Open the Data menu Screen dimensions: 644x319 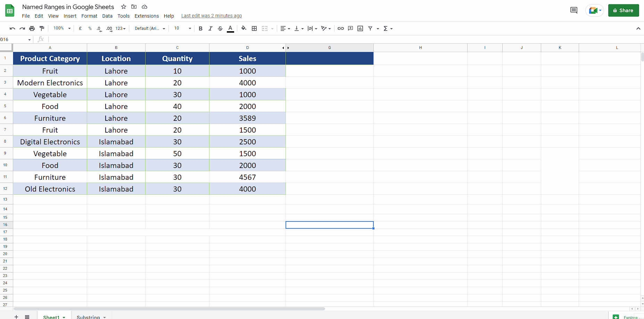pyautogui.click(x=107, y=16)
